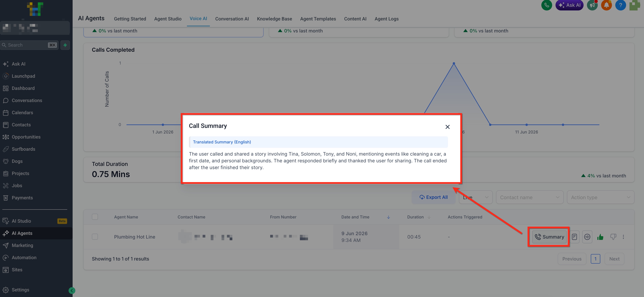Screen dimensions: 644x297
Task: Open the Knowledge Base tab
Action: (x=274, y=19)
